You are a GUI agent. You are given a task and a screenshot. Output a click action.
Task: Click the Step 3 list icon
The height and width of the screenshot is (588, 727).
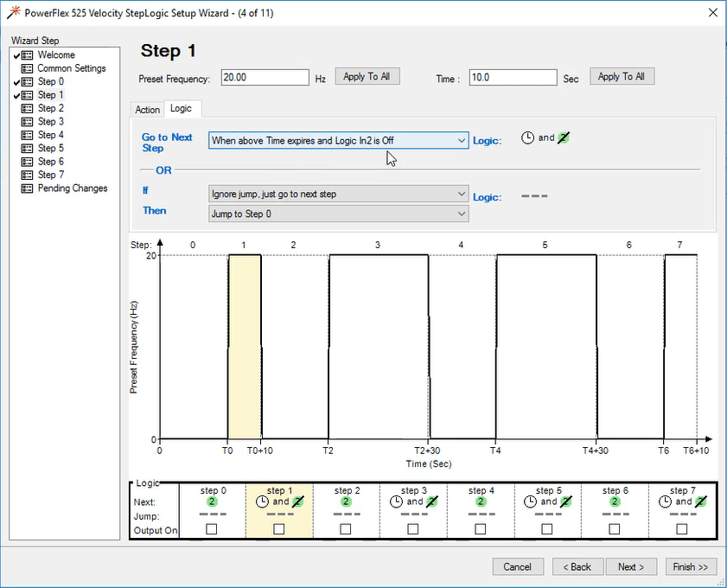click(28, 122)
